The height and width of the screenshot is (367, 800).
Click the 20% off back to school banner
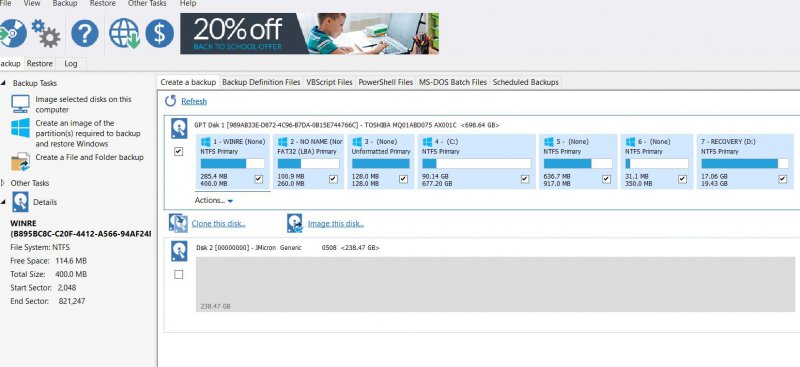pyautogui.click(x=309, y=34)
